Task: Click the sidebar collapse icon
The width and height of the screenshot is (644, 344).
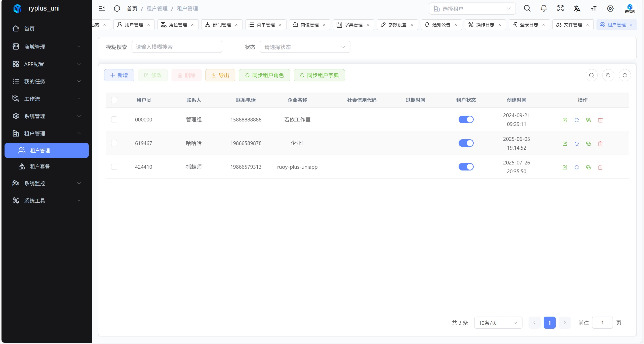Action: click(102, 9)
